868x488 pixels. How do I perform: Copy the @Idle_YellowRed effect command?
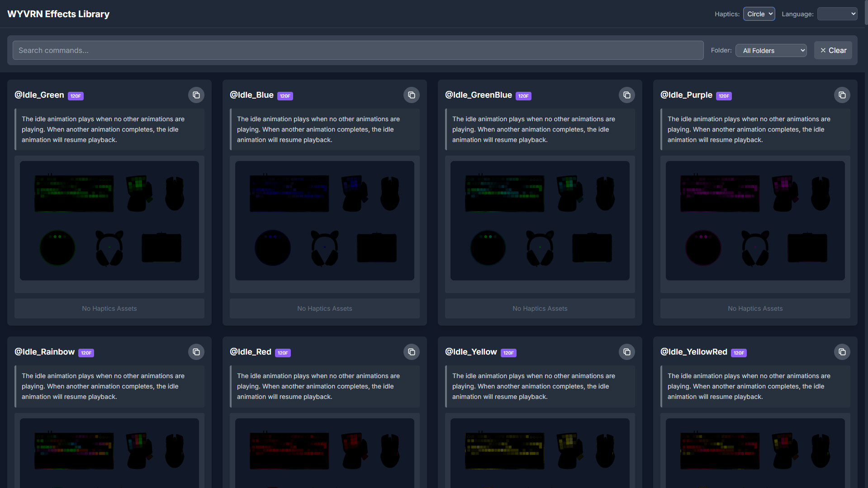[x=842, y=352]
